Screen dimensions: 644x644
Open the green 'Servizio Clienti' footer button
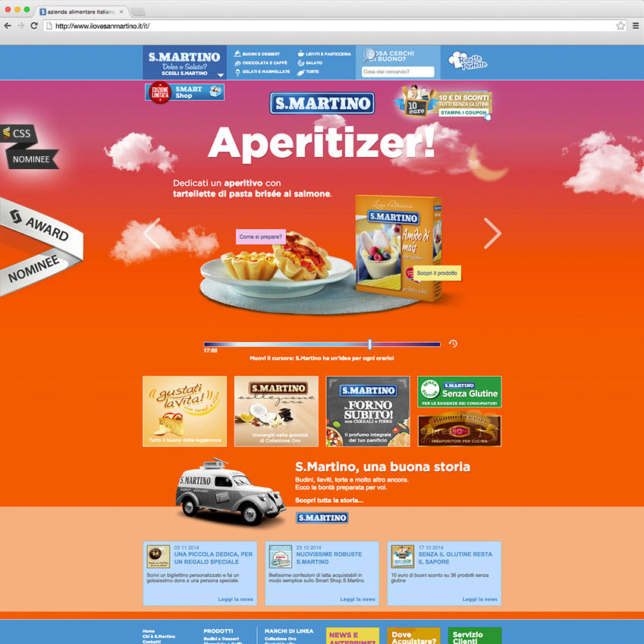pos(475,636)
